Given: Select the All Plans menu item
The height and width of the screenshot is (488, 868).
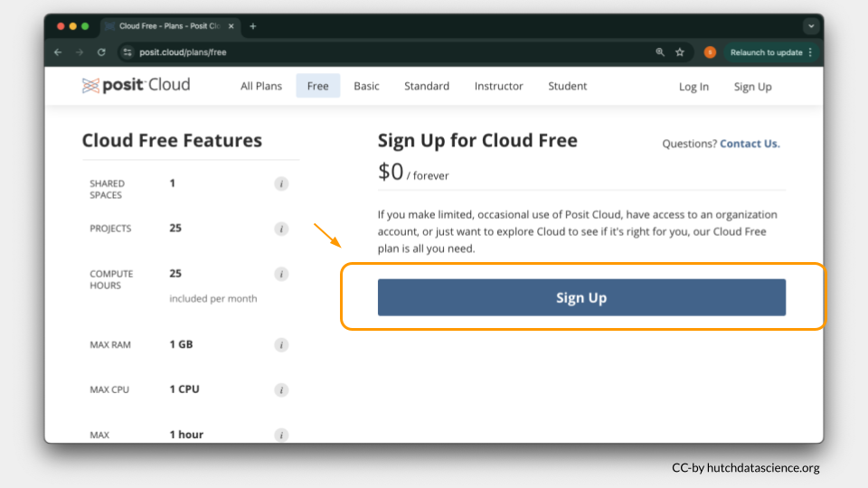Looking at the screenshot, I should coord(260,87).
